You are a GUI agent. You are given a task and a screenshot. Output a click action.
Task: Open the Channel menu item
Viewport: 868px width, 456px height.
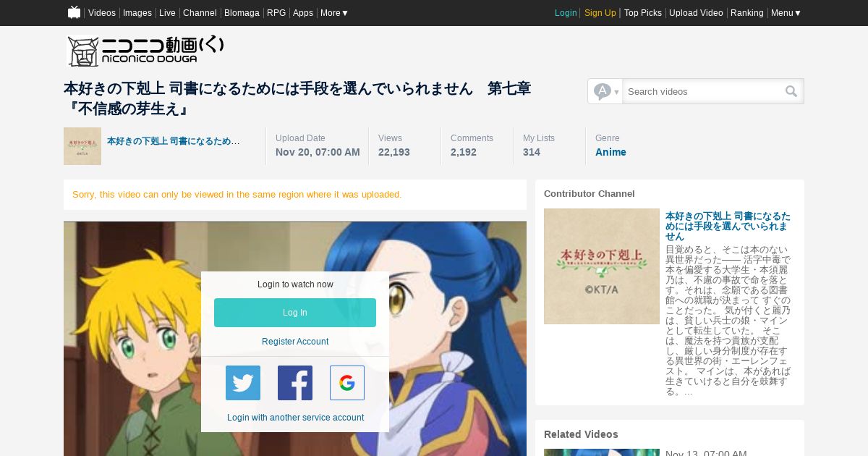[x=200, y=13]
